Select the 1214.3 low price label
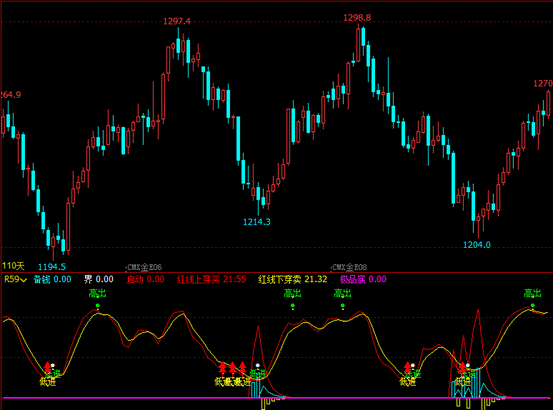The image size is (553, 410). click(x=257, y=222)
